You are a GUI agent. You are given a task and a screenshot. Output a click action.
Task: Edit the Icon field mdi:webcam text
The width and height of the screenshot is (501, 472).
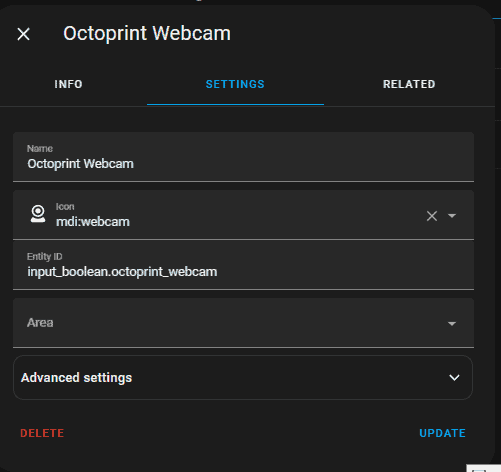[93, 222]
